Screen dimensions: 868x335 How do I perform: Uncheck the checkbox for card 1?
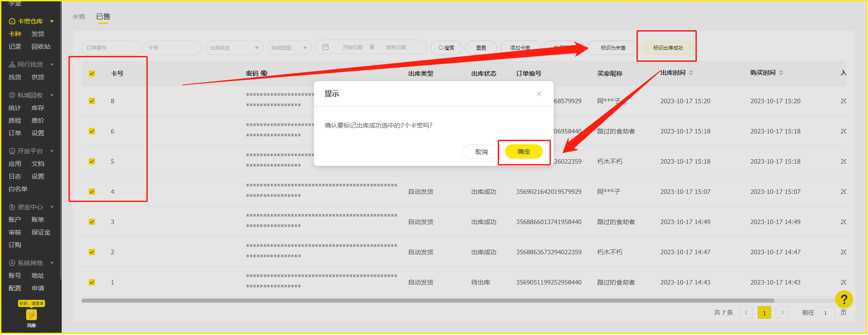[92, 282]
